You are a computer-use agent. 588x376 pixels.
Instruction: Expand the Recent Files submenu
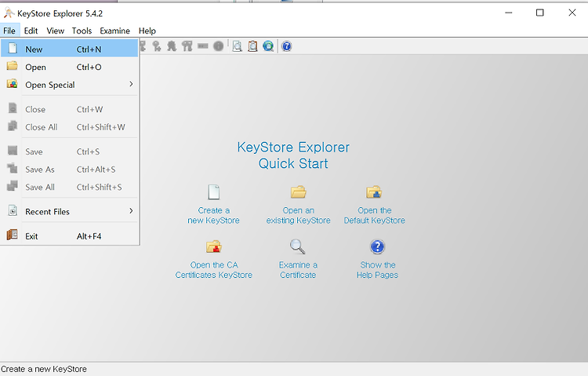point(69,211)
